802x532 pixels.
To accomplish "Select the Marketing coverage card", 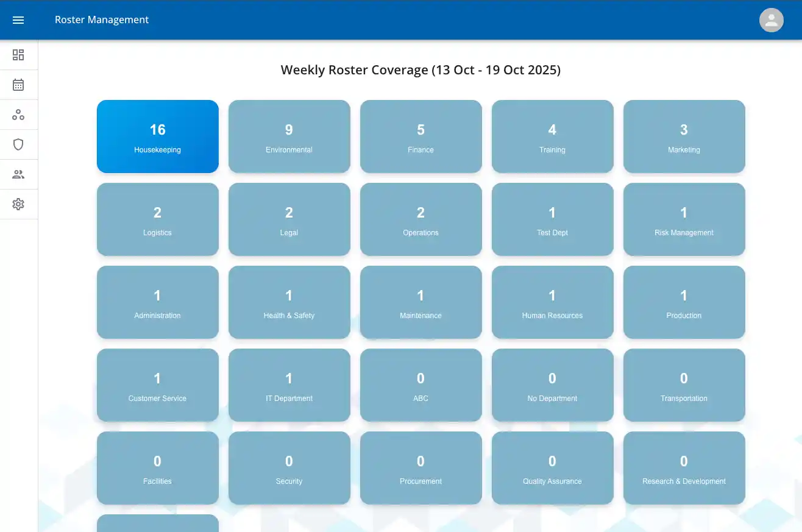I will pyautogui.click(x=684, y=136).
